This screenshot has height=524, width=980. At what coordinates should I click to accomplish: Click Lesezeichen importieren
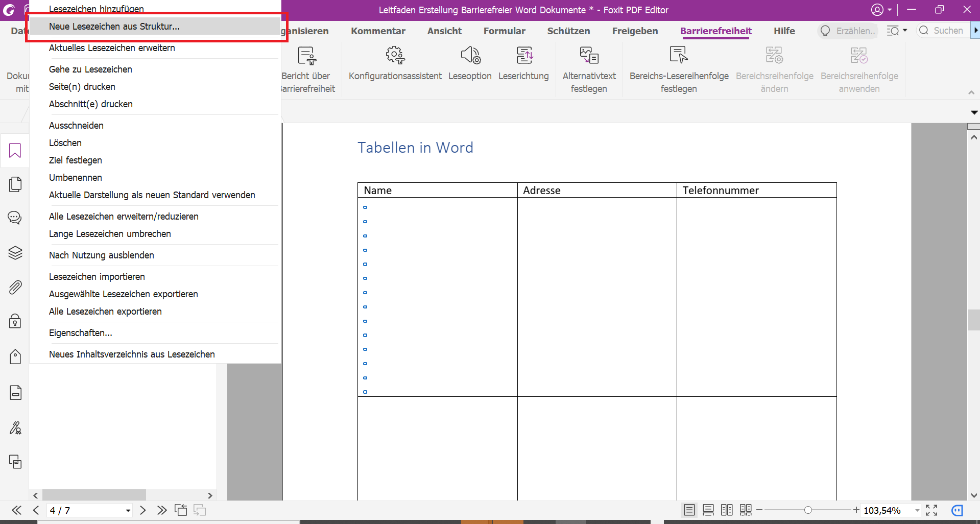pyautogui.click(x=97, y=277)
